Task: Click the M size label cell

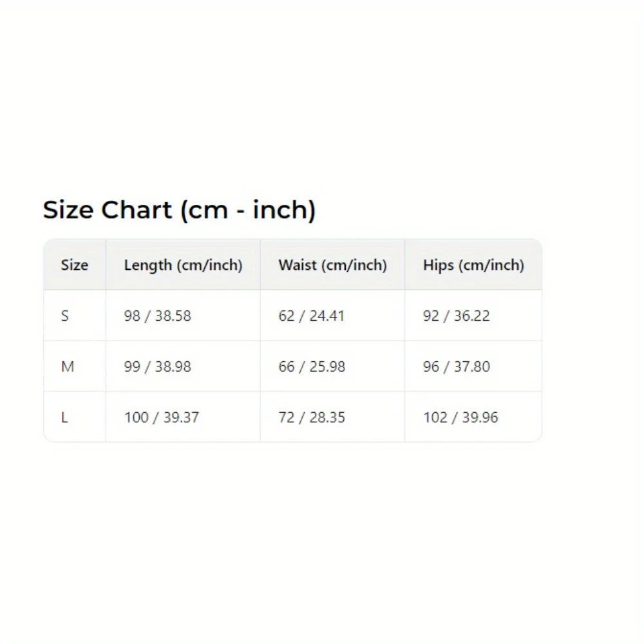Action: (67, 366)
